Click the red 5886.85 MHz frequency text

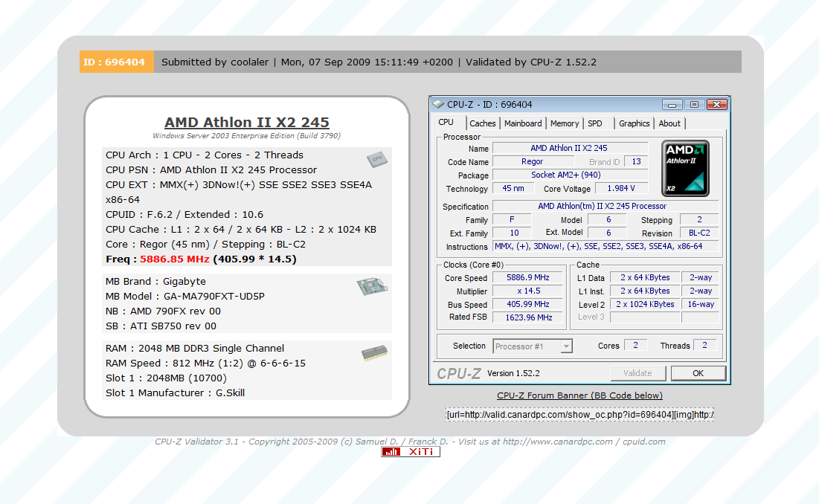coord(175,259)
